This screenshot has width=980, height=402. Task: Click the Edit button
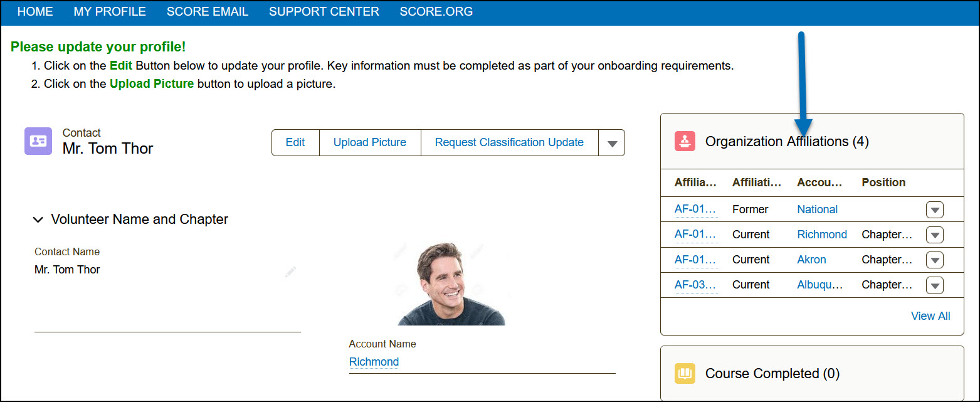click(295, 142)
